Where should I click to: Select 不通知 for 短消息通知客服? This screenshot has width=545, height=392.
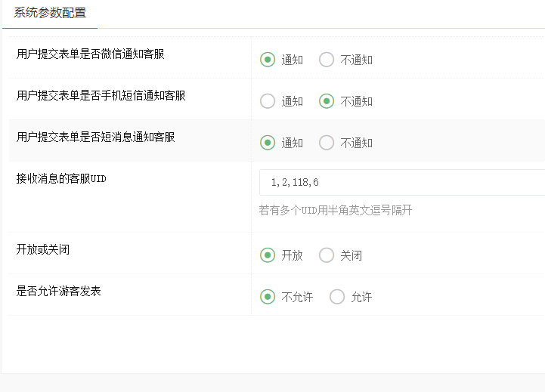(x=327, y=143)
